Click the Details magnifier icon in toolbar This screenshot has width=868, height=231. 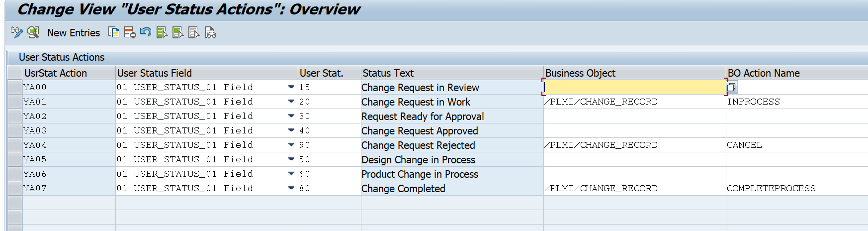pyautogui.click(x=33, y=33)
